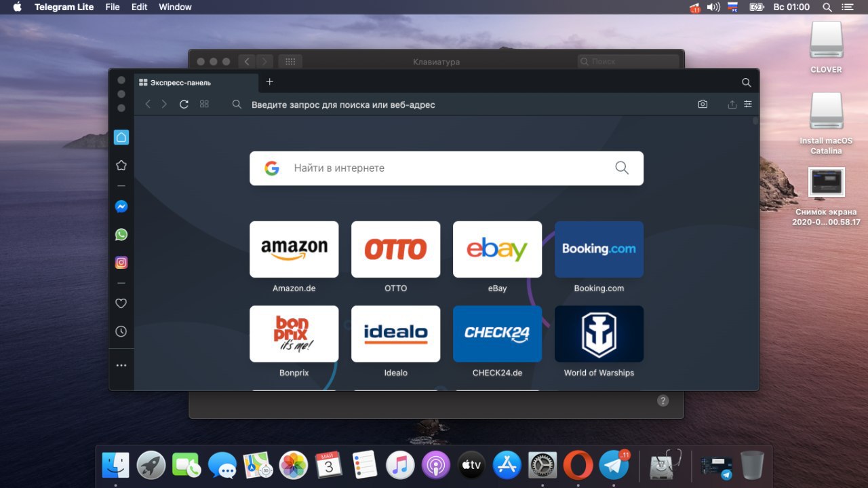This screenshot has height=488, width=868.
Task: Open the Edit menu
Action: click(x=139, y=7)
